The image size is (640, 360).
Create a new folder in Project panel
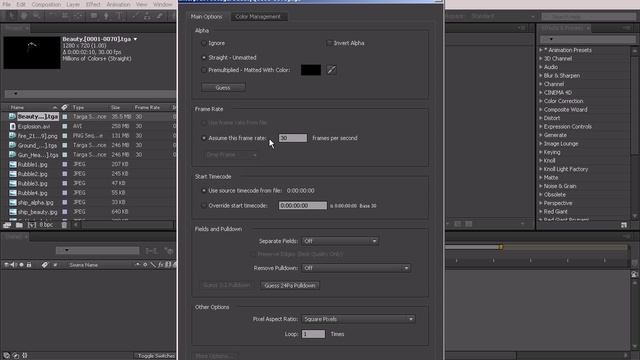coord(19,225)
